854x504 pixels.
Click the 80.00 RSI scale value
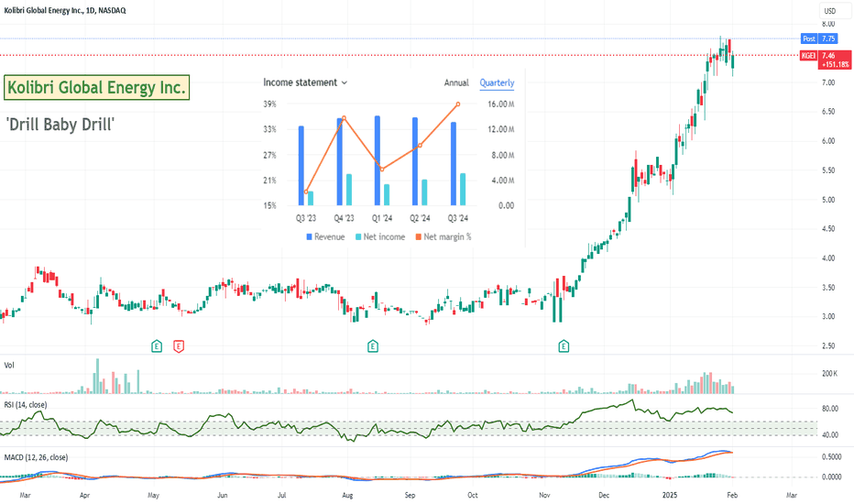click(830, 409)
